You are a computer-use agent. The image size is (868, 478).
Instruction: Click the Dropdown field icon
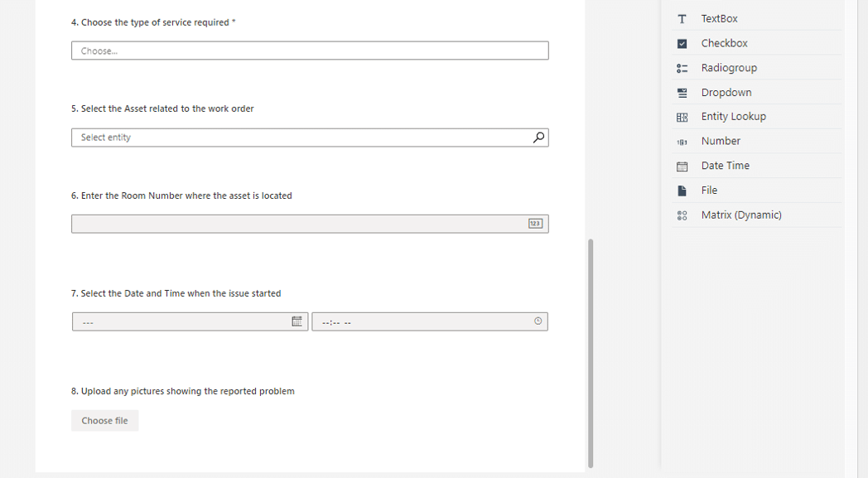(x=682, y=92)
